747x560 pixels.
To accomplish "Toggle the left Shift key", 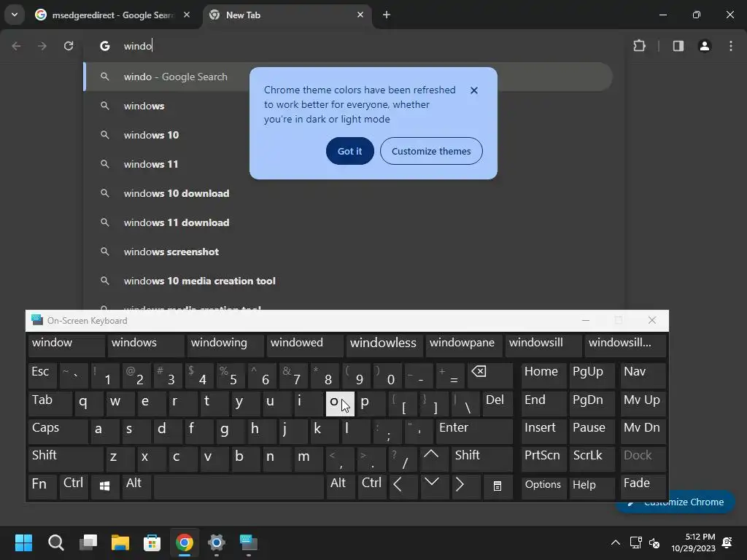I will tap(66, 458).
